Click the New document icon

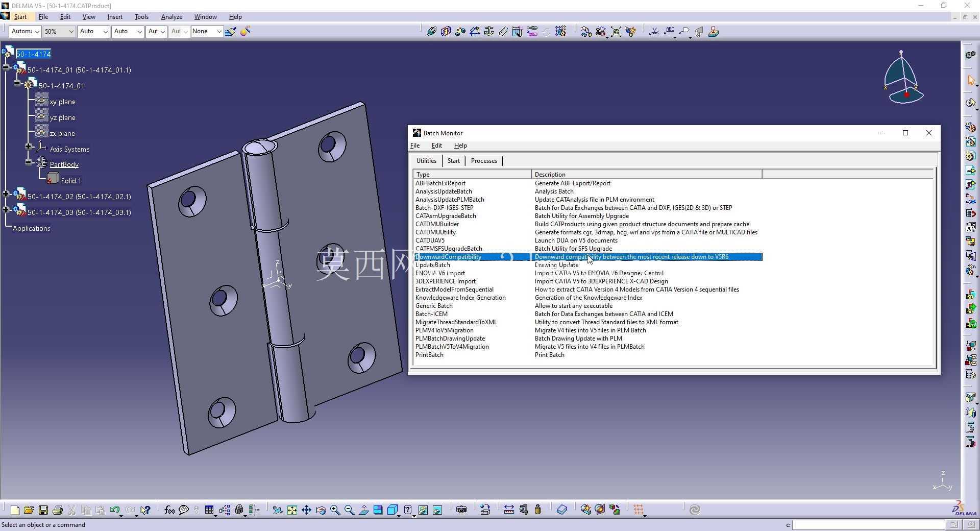pos(15,510)
